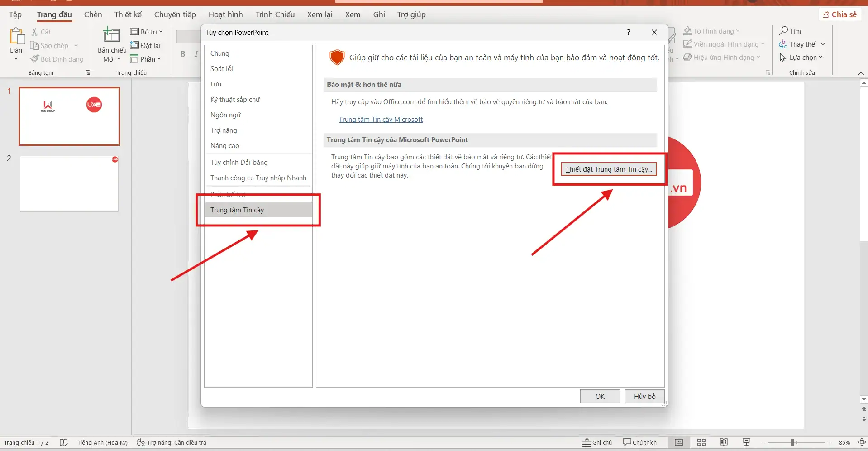Click the zoom slider handle
The height and width of the screenshot is (451, 868).
coord(792,442)
